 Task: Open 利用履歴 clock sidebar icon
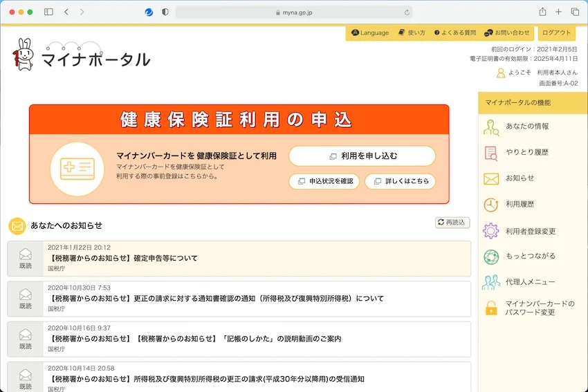(x=491, y=205)
